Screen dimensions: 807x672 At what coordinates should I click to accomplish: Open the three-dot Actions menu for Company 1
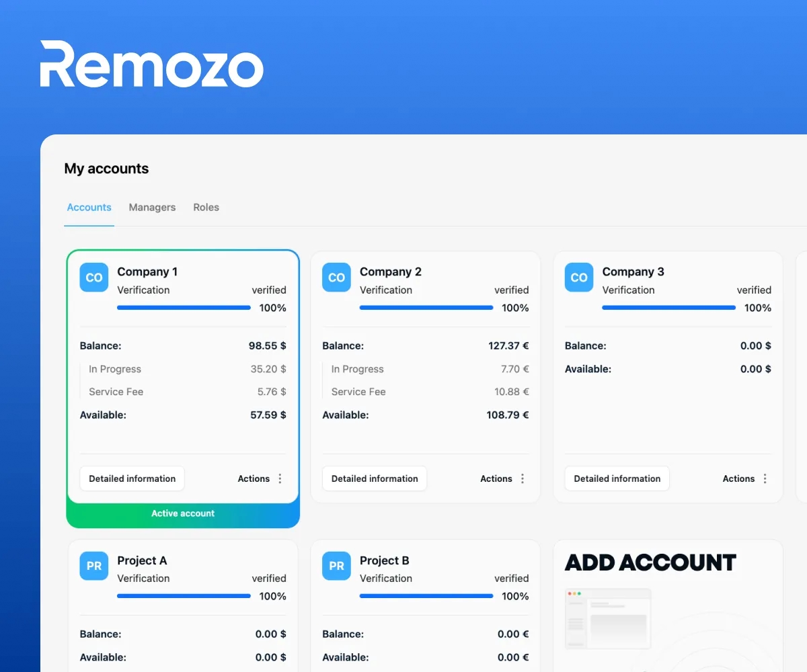[x=280, y=478]
